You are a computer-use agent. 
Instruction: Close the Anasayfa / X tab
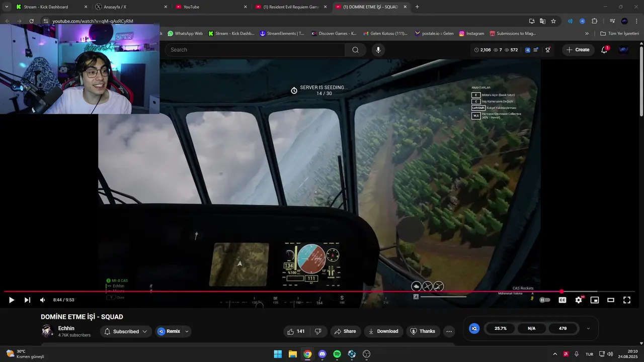(x=166, y=7)
